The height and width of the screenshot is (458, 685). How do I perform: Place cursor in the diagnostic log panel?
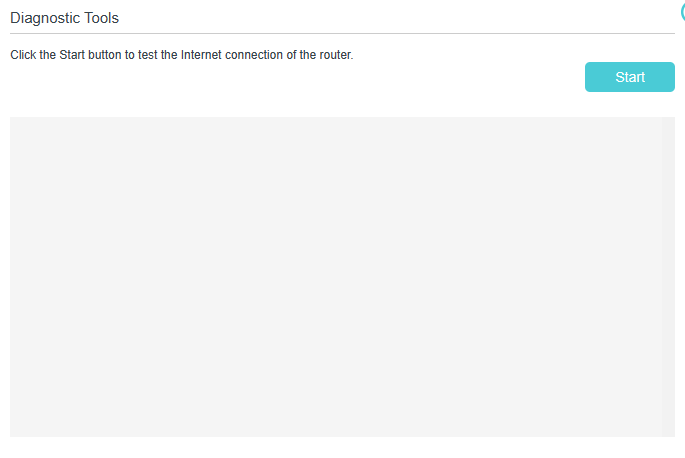(x=336, y=277)
